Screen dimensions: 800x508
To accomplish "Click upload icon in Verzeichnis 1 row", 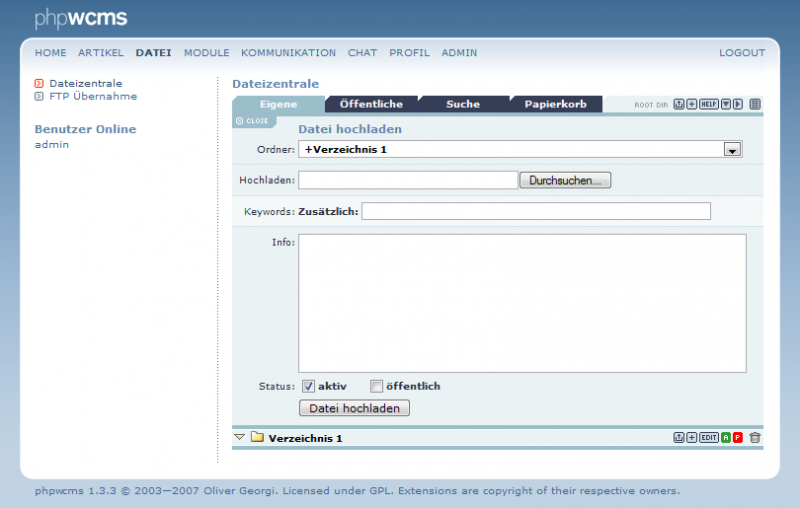I will coord(678,437).
